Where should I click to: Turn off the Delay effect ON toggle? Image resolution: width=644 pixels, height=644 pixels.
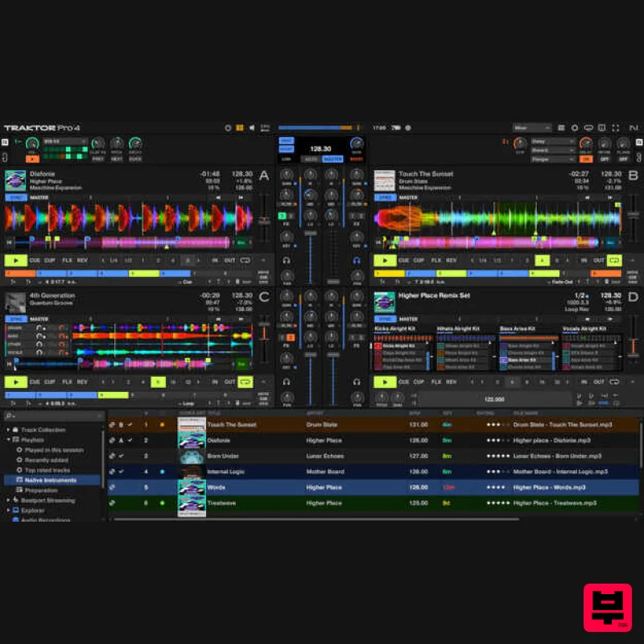(586, 159)
